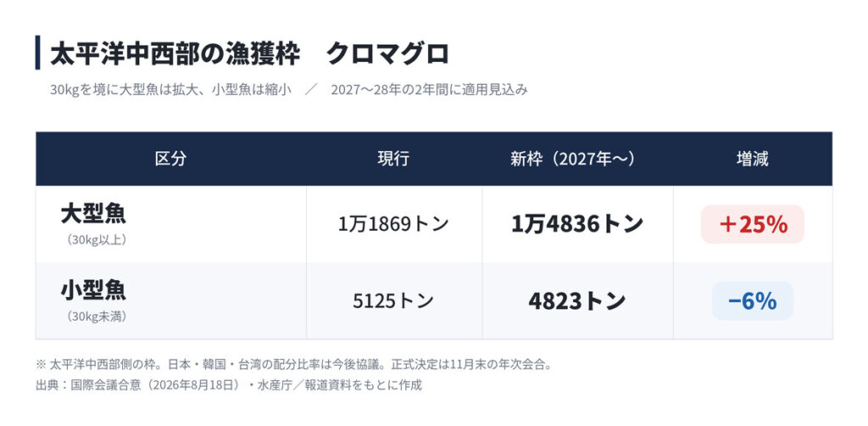This screenshot has height=426, width=868.
Task: Select the 区分 column header
Action: point(170,159)
